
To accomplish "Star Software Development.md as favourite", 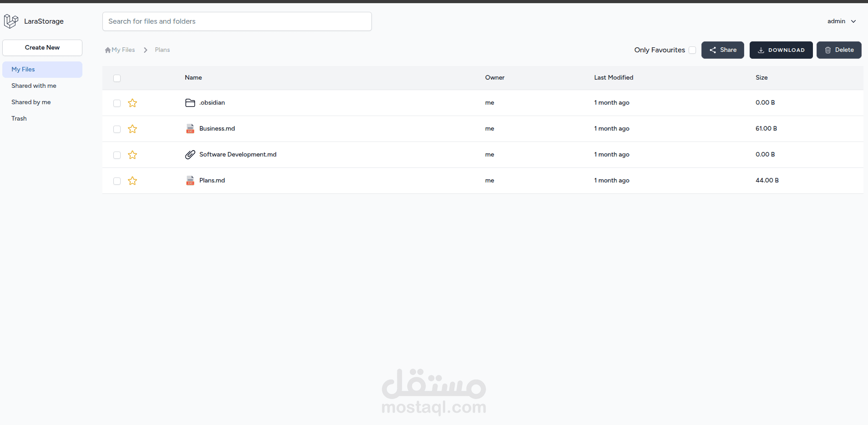I will (x=132, y=155).
